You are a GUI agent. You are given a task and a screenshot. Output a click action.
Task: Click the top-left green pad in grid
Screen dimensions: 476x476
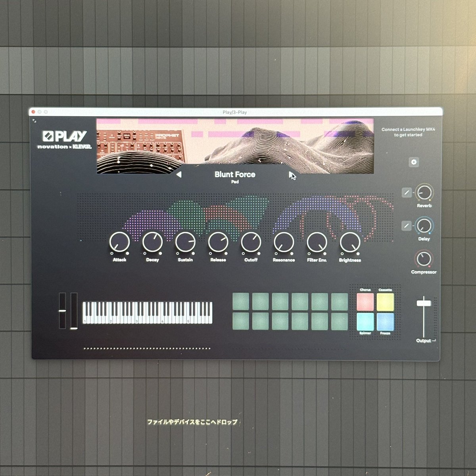241,301
